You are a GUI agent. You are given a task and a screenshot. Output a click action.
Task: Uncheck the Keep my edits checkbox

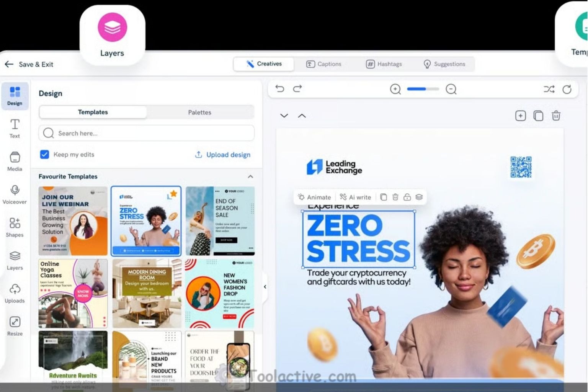[45, 154]
